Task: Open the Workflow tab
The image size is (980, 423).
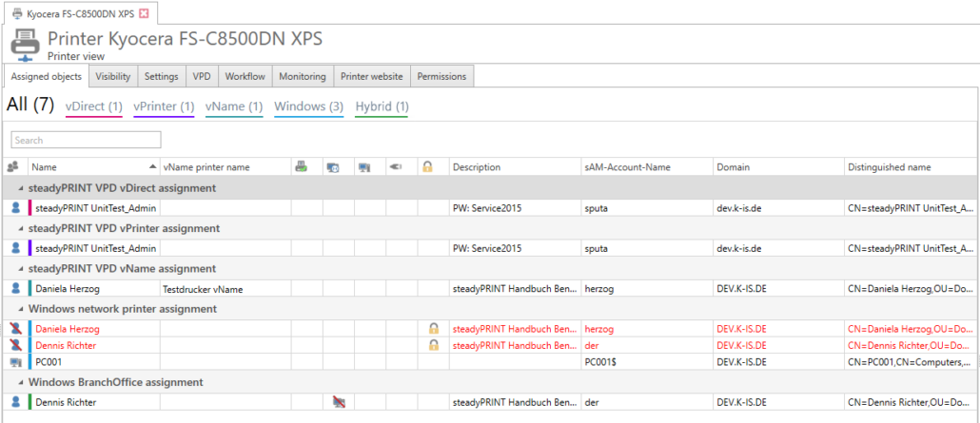Action: 245,76
